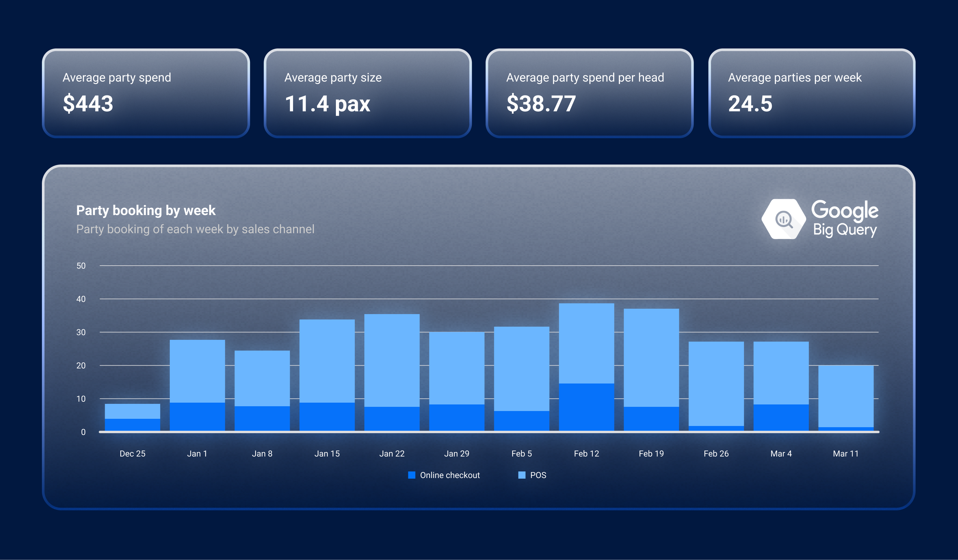This screenshot has width=958, height=560.
Task: Click the POS legend color square
Action: point(522,475)
